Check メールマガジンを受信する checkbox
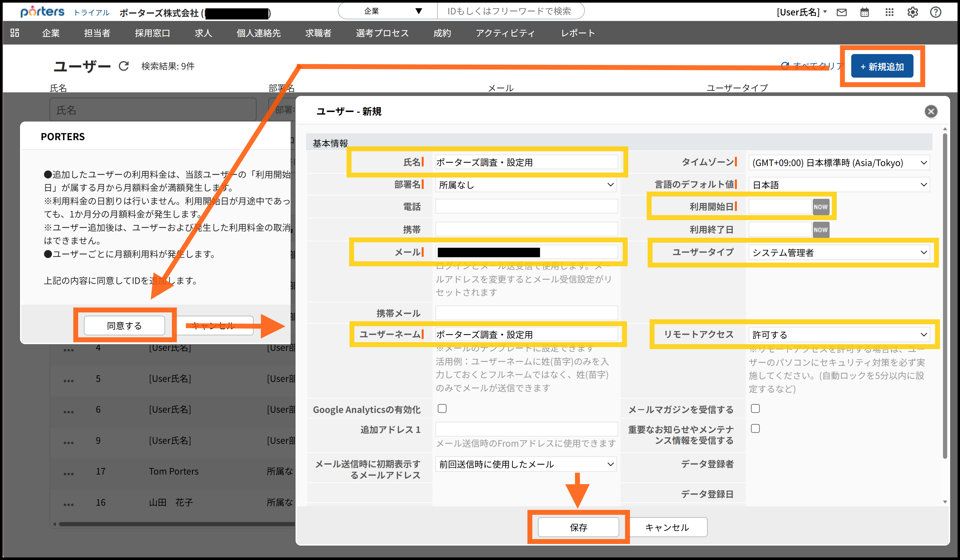Image resolution: width=960 pixels, height=560 pixels. 755,409
